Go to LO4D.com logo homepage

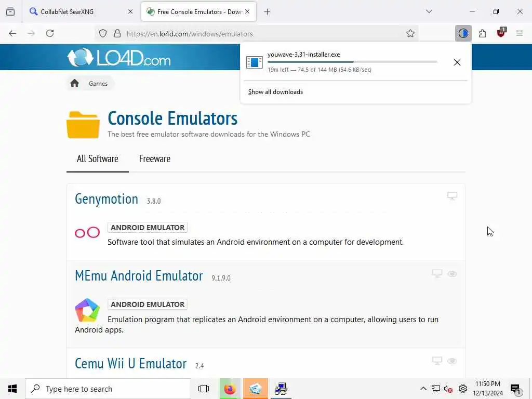[x=119, y=57]
